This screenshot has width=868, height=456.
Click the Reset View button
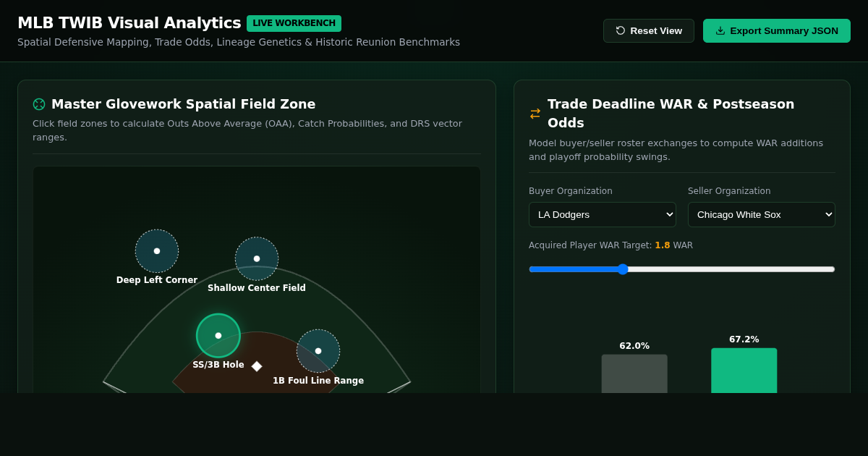pos(648,30)
